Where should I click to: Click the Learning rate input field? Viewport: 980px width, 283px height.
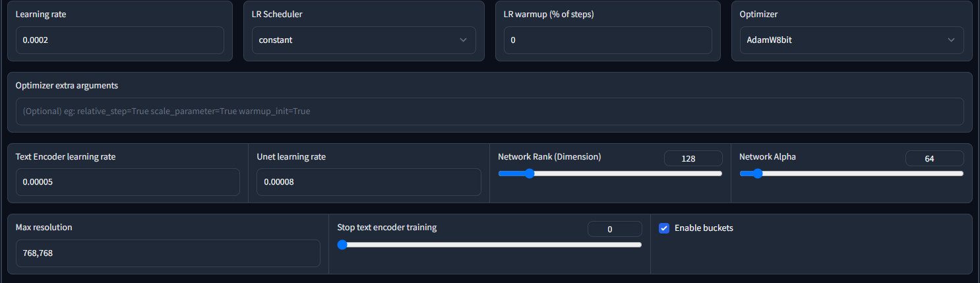coord(119,40)
